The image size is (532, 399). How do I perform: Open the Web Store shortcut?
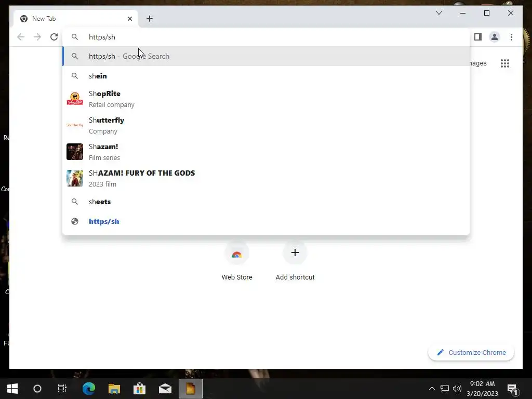(237, 261)
